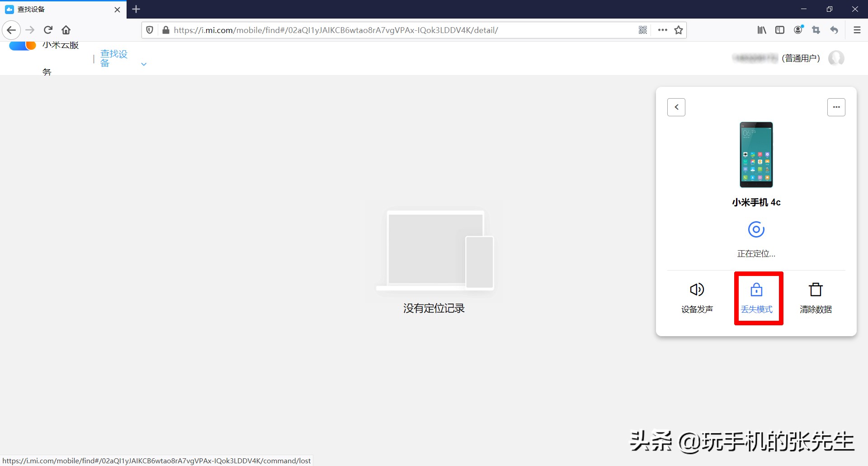Viewport: 868px width, 466px height.
Task: Open a new browser tab
Action: tap(136, 9)
